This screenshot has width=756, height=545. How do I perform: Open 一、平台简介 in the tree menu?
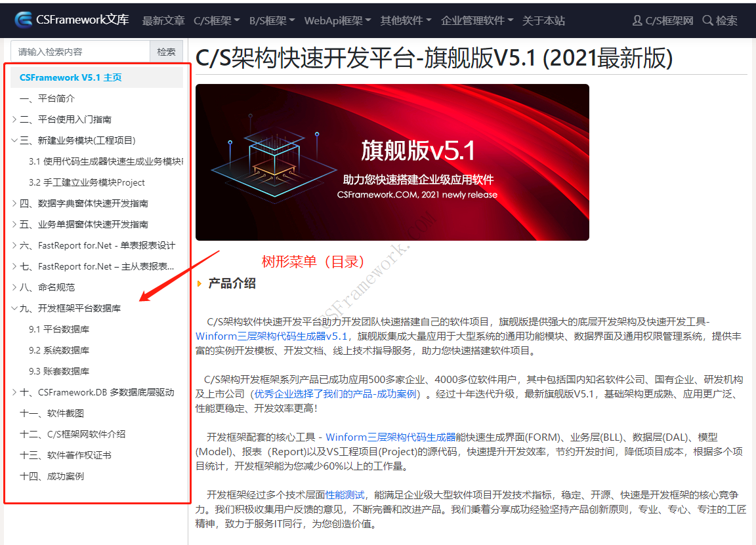[x=47, y=98]
